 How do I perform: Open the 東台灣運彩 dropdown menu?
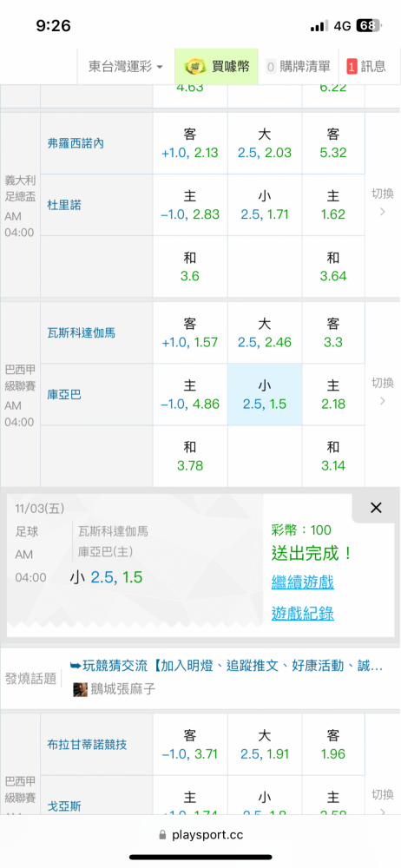point(125,67)
